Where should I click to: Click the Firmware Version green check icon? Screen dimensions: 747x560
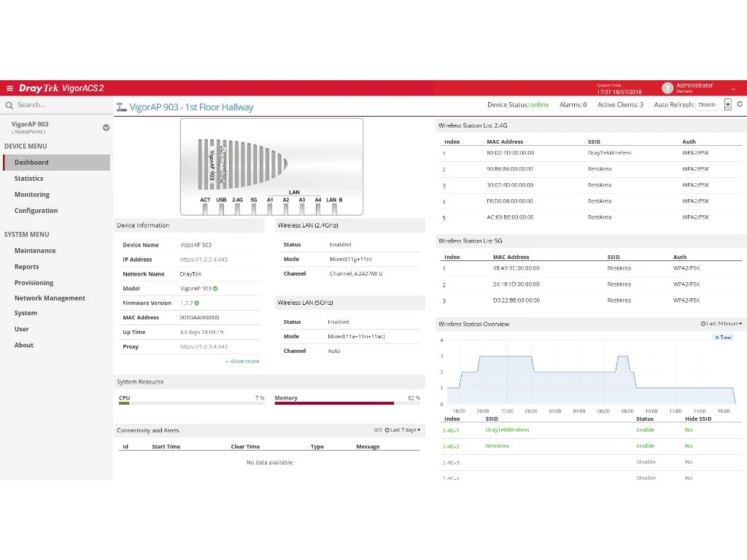[x=197, y=303]
